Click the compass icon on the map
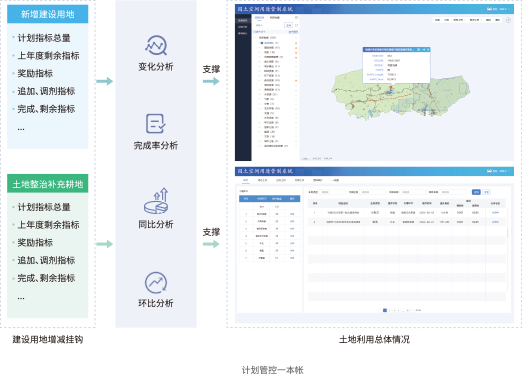522x374 pixels. (x=508, y=20)
